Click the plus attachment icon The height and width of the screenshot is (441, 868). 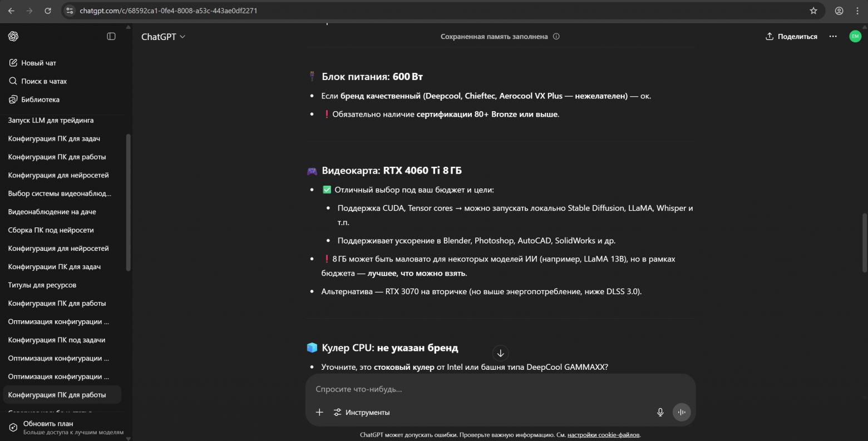click(319, 412)
